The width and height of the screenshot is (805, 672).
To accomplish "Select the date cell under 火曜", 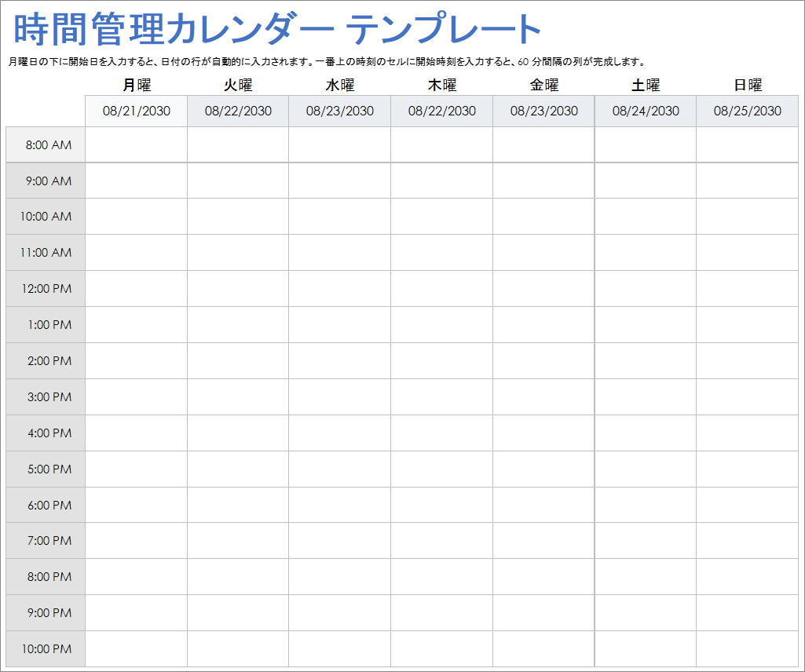I will [238, 111].
